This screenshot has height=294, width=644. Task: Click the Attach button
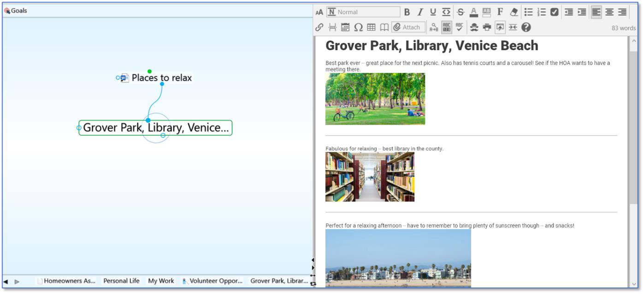point(408,28)
